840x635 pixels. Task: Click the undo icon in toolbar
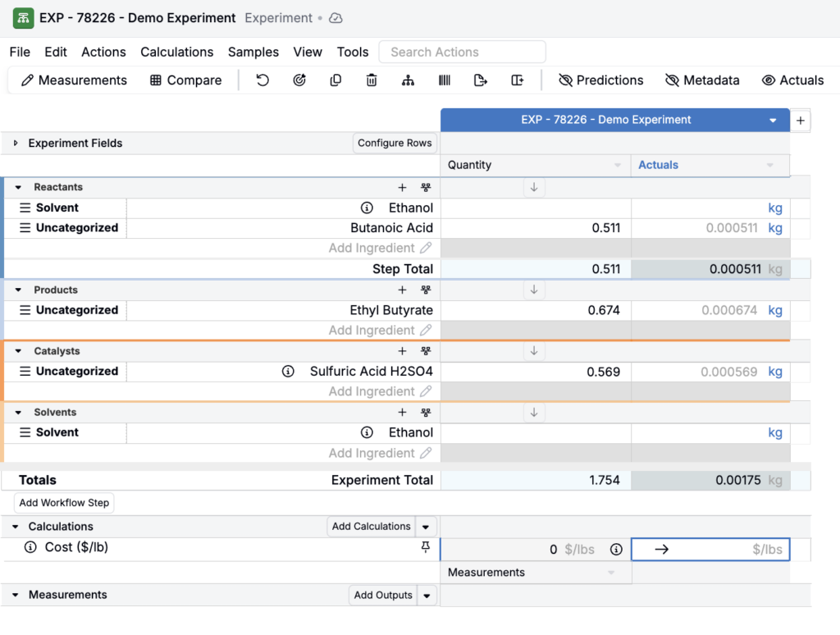(x=262, y=80)
